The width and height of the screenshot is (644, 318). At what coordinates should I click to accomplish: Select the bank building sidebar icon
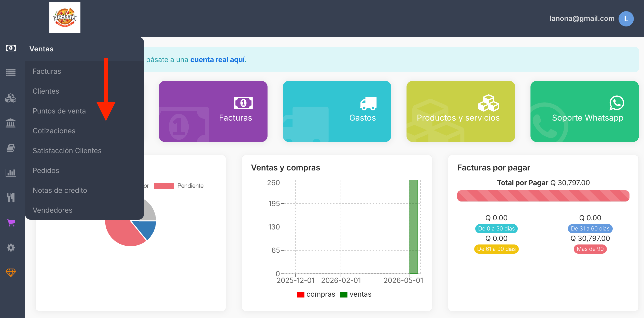[11, 123]
